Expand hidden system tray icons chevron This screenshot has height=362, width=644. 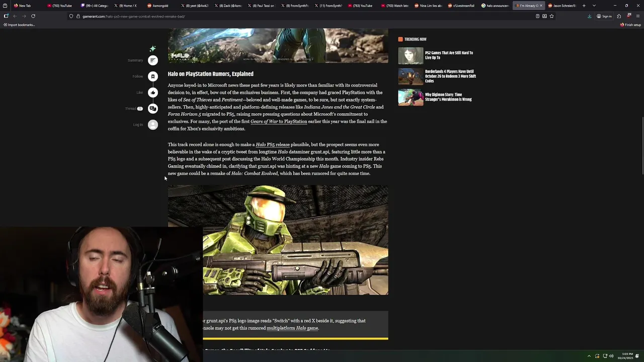[589, 356]
